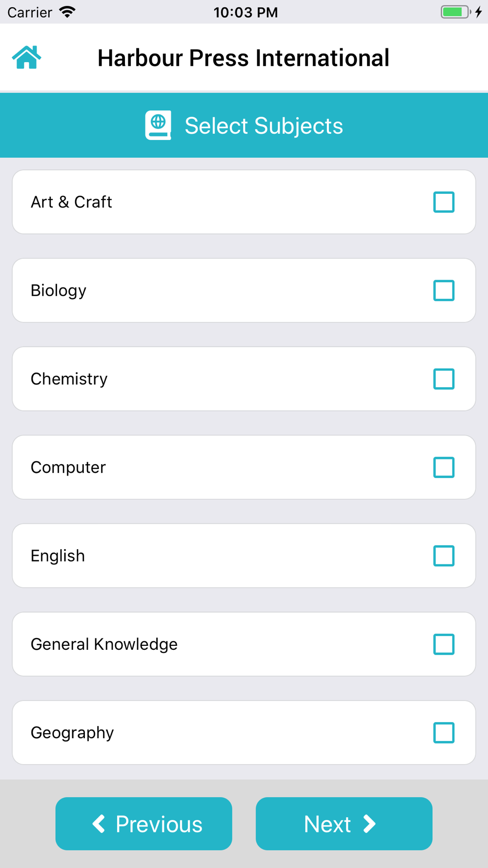The height and width of the screenshot is (868, 488).
Task: Tick the Biology checkbox
Action: coord(444,290)
